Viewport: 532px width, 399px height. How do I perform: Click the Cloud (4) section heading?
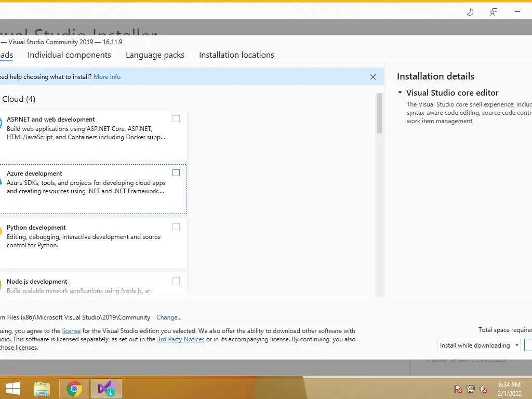(x=19, y=99)
